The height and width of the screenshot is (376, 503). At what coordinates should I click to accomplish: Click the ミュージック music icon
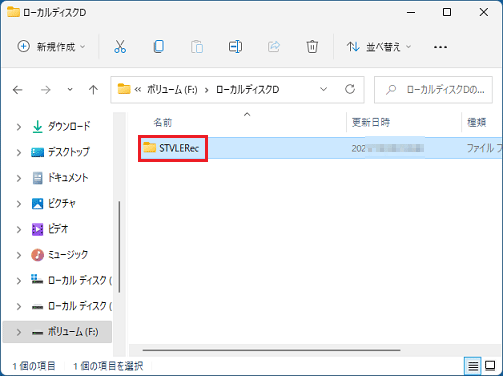[37, 255]
